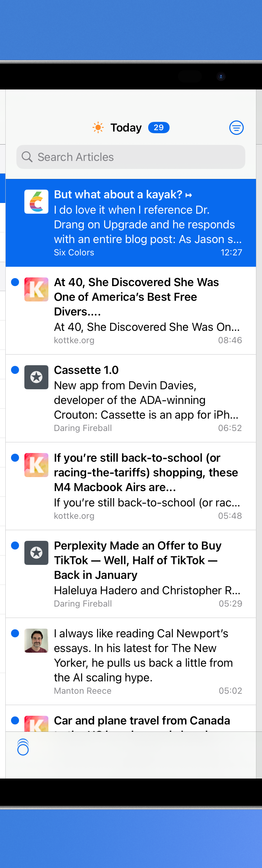This screenshot has height=868, width=262.
Task: Select the M4 Macbook Airs article
Action: 130,486
